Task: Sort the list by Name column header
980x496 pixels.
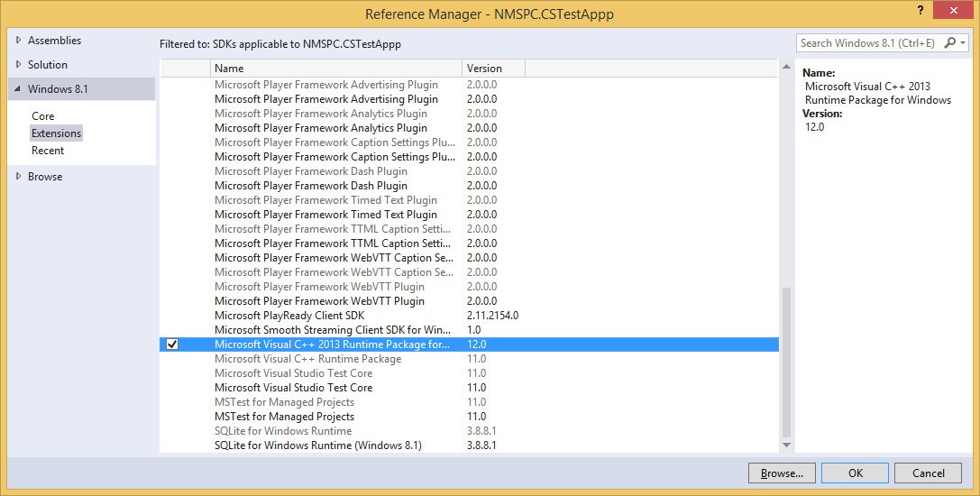Action: (336, 69)
